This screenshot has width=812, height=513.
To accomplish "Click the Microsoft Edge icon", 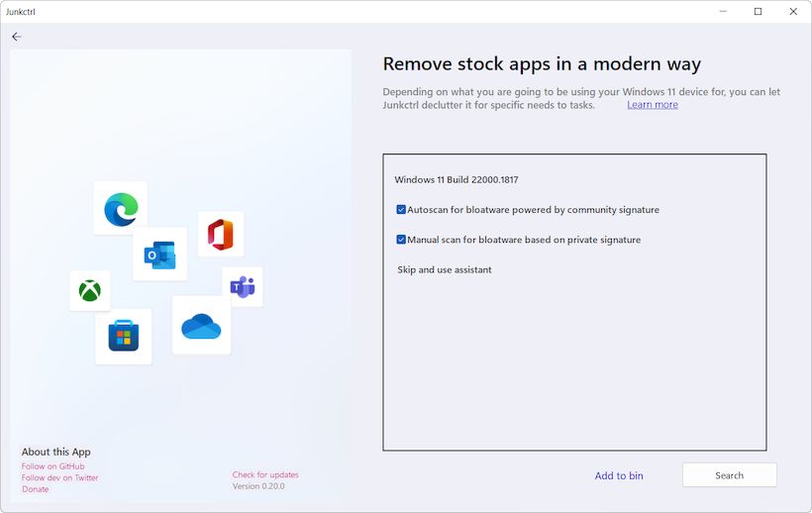I will coord(121,208).
